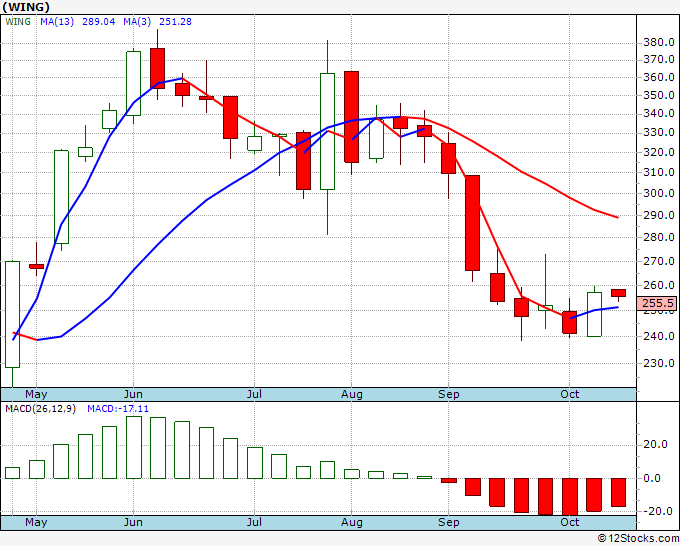Click Jul on the price chart month axis
Viewport: 680px width, 546px height.
pyautogui.click(x=254, y=394)
